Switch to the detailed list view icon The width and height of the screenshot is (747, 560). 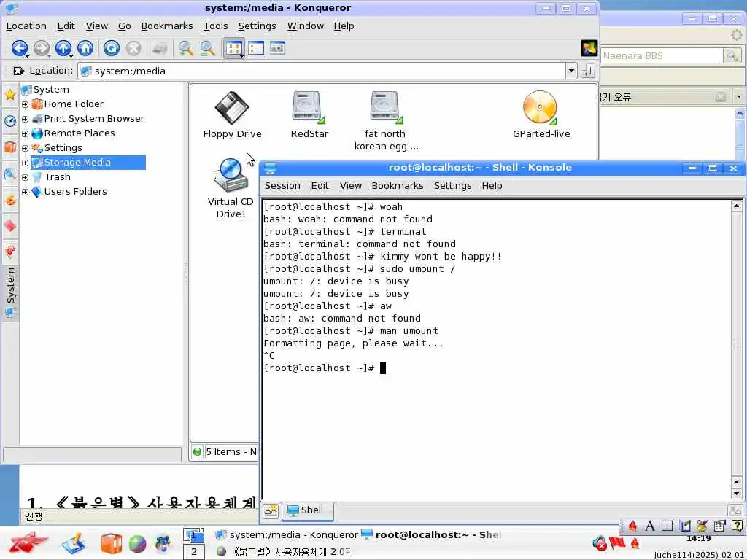pos(256,48)
